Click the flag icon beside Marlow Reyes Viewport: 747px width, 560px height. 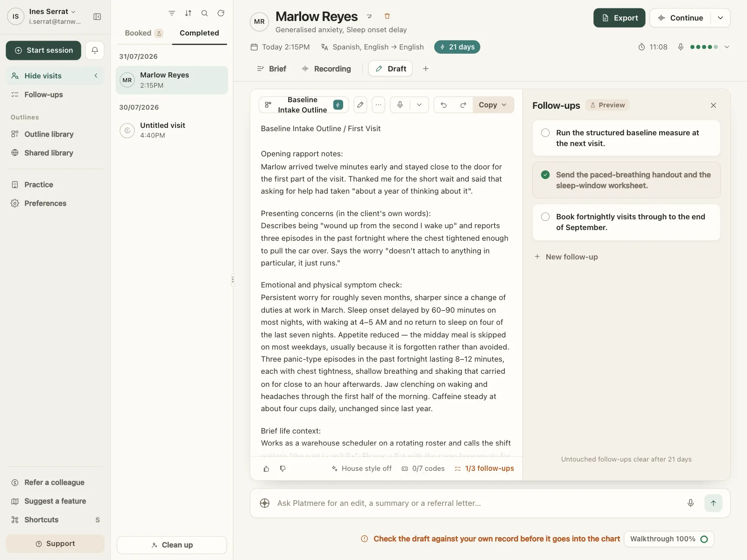point(369,16)
